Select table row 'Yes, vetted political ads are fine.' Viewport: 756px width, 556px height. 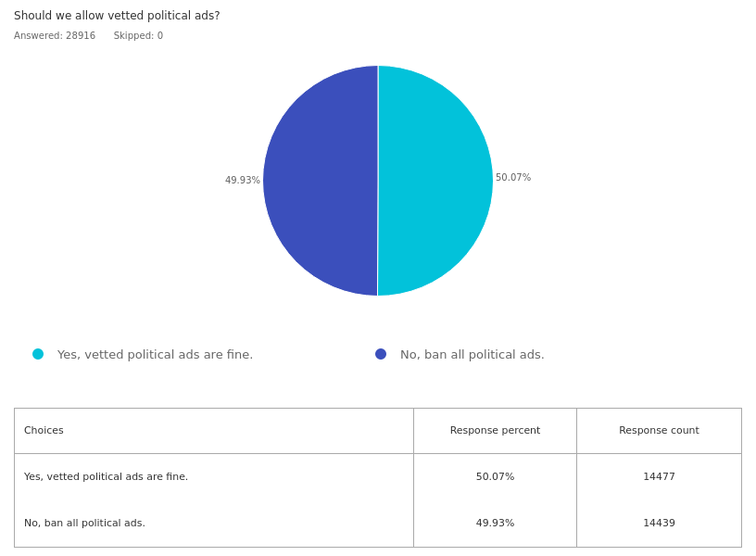coord(378,476)
